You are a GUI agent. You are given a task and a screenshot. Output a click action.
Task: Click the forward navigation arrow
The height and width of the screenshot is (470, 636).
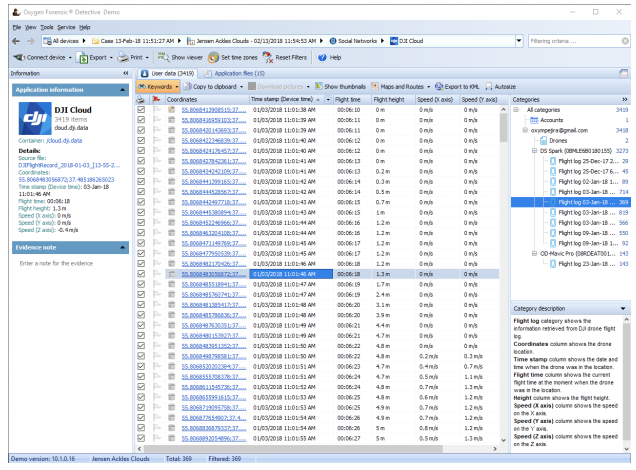tap(31, 41)
